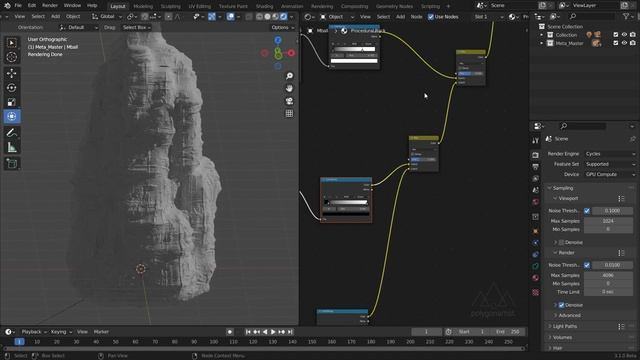The image size is (640, 360).
Task: Expand the Collection tree item
Action: (542, 35)
